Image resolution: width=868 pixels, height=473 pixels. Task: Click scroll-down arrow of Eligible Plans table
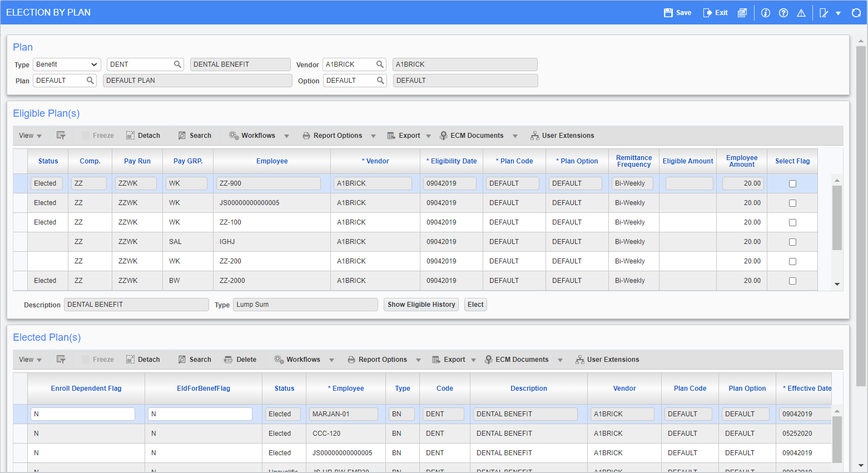click(837, 285)
